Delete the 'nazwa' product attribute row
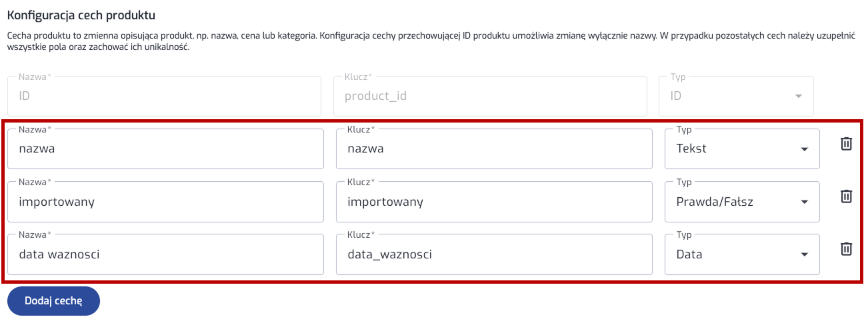The image size is (868, 327). (x=846, y=143)
